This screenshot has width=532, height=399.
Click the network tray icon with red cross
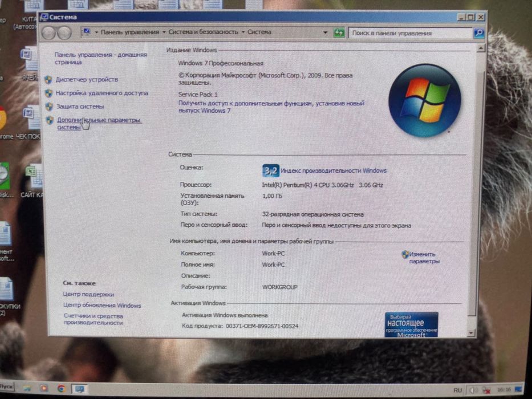[x=486, y=390]
